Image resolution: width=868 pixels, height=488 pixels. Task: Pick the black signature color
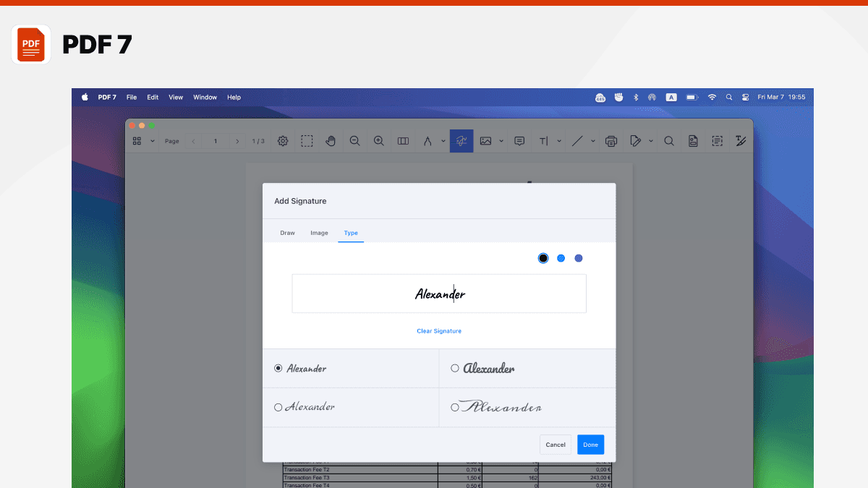[543, 258]
